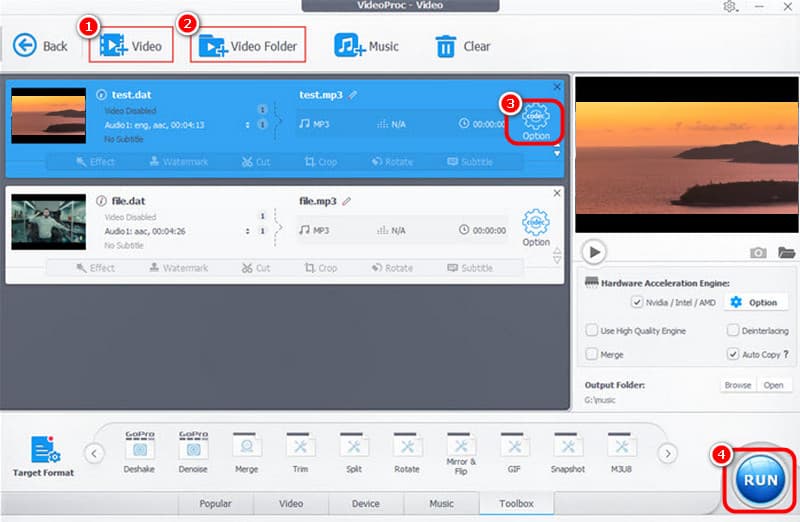Start conversion with the RUN button

coord(760,480)
